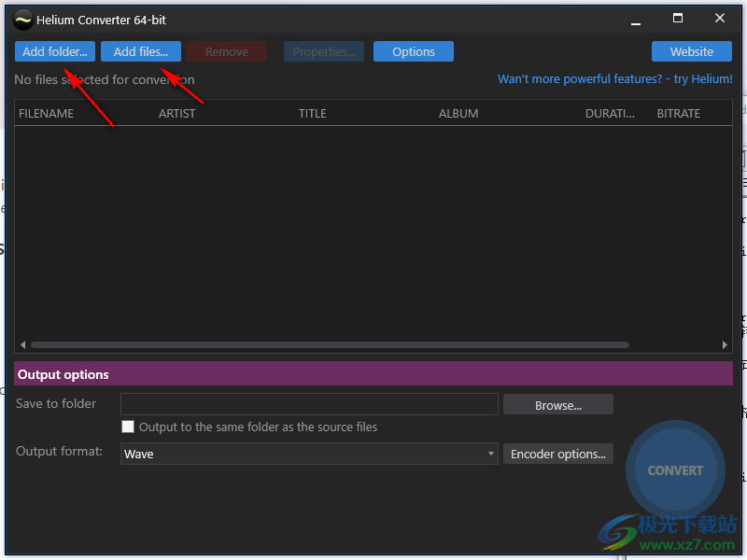This screenshot has width=747, height=560.
Task: Open the Output format dropdown showing Wave
Action: tap(309, 454)
